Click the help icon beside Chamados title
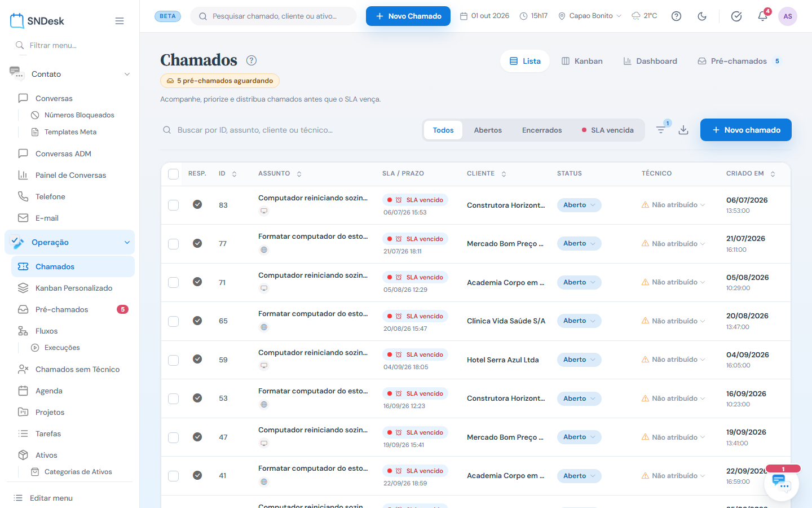The height and width of the screenshot is (508, 812). coord(251,60)
